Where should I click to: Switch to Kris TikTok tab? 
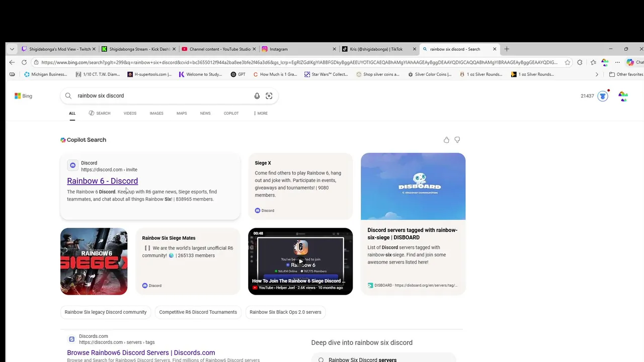378,49
